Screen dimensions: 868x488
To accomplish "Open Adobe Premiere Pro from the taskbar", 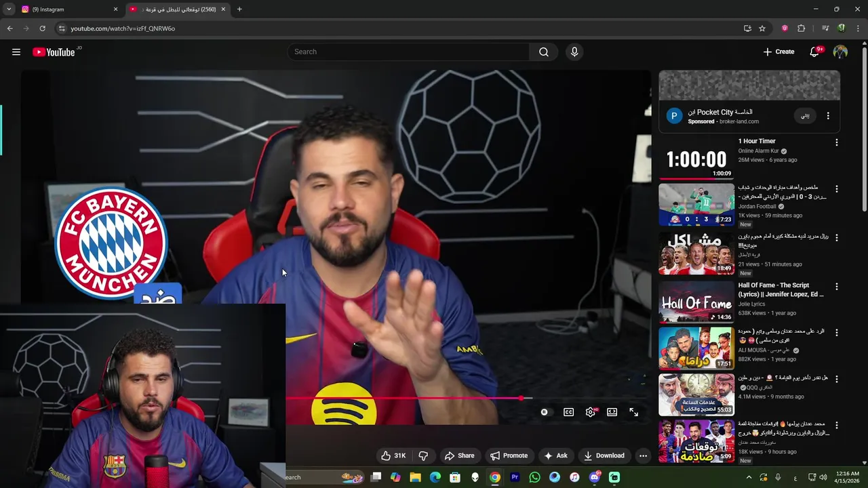I will pyautogui.click(x=515, y=477).
